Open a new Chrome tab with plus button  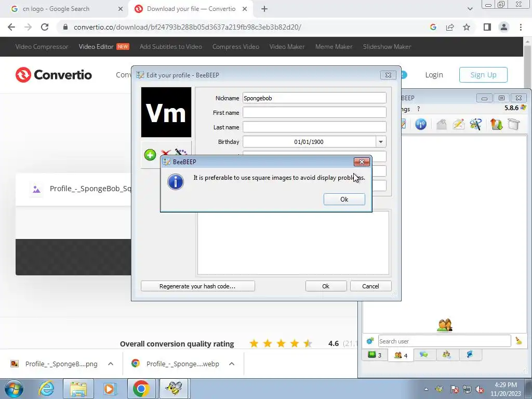tap(264, 9)
